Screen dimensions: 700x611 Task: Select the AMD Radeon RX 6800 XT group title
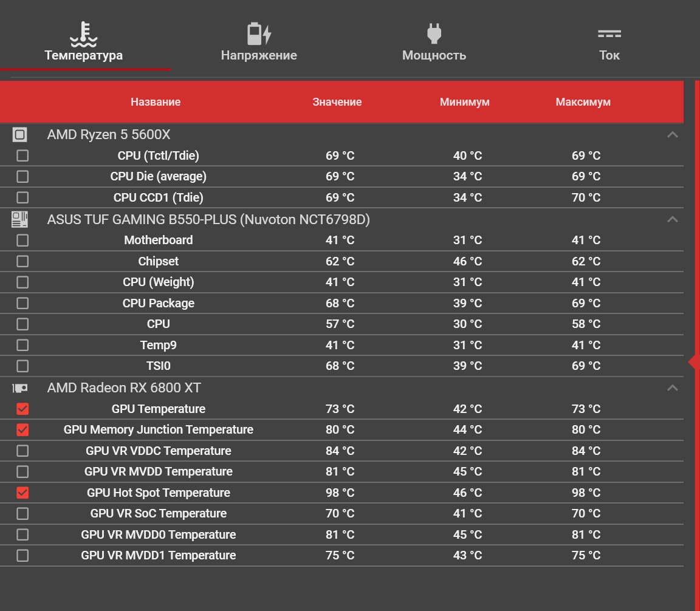(124, 388)
